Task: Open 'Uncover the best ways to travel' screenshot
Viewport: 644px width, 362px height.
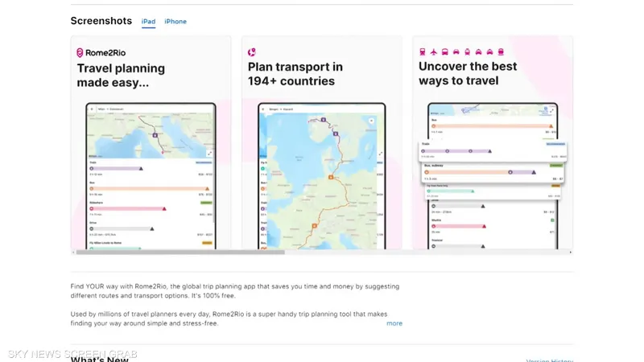Action: click(493, 142)
